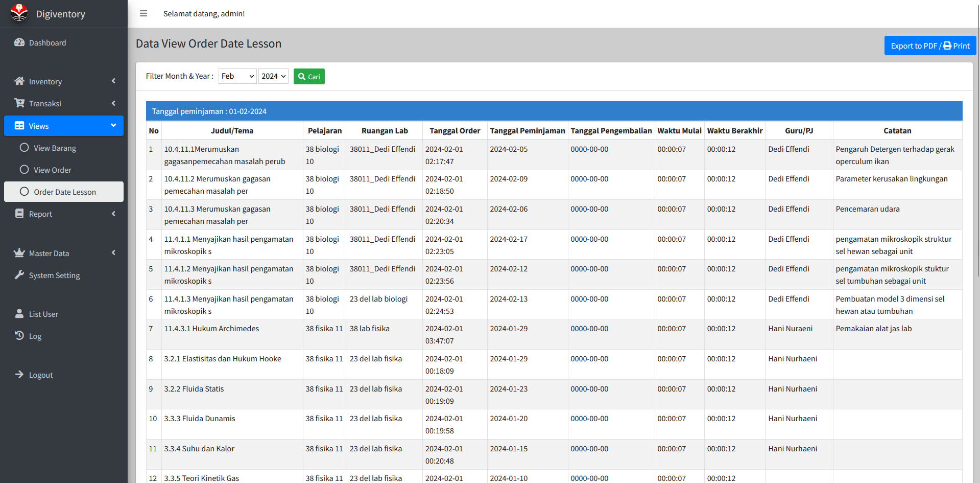Click the Transaksi cart icon

[x=19, y=103]
